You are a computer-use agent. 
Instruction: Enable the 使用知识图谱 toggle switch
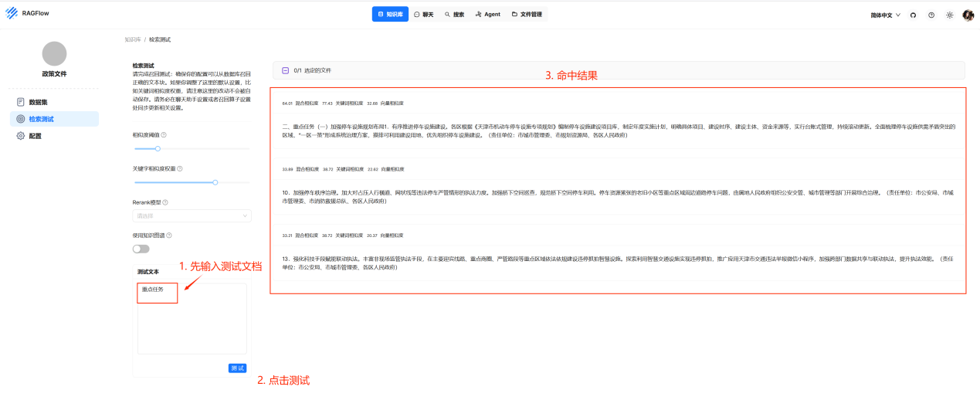pyautogui.click(x=141, y=249)
